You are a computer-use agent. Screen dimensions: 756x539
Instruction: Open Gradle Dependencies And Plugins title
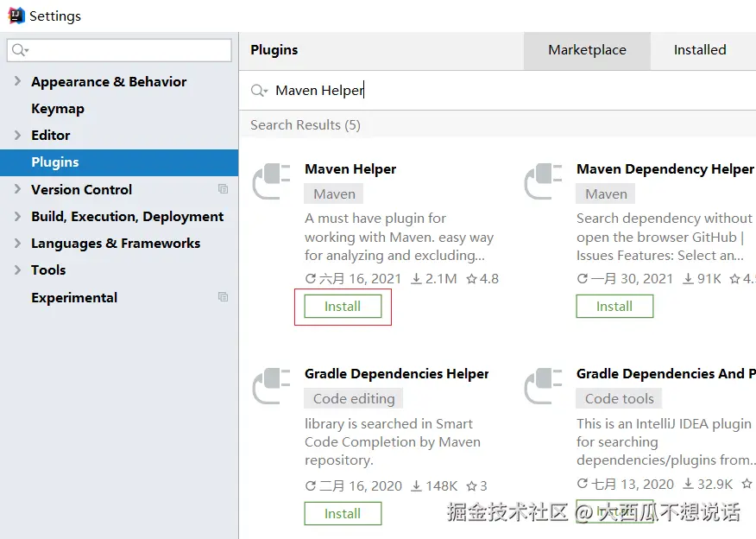coord(666,373)
